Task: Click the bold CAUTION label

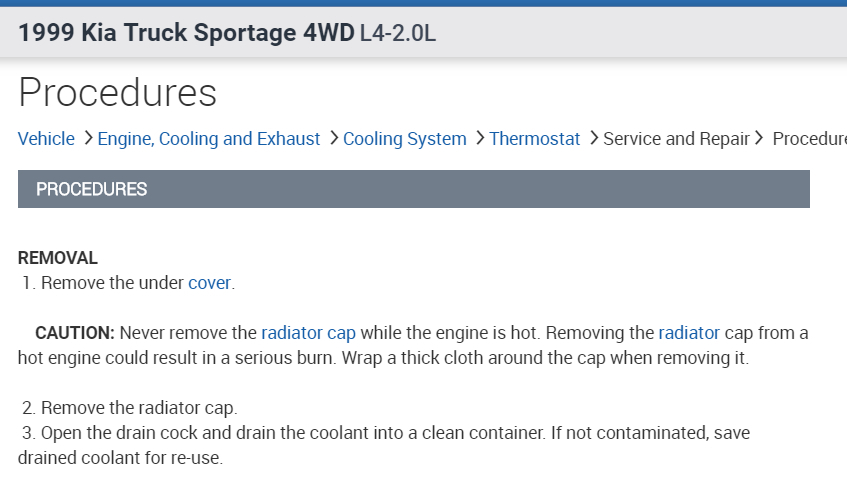Action: (x=75, y=333)
